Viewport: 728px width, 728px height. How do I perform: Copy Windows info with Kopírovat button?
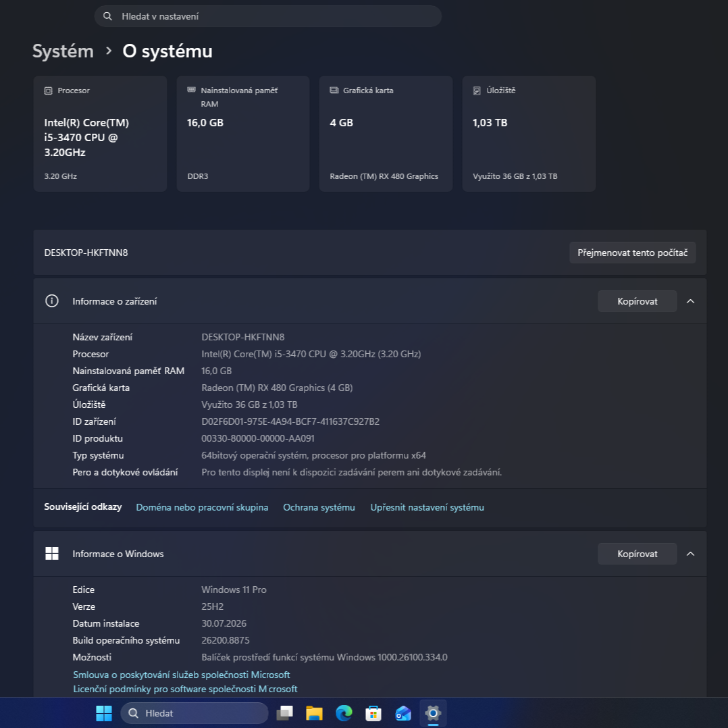click(637, 554)
